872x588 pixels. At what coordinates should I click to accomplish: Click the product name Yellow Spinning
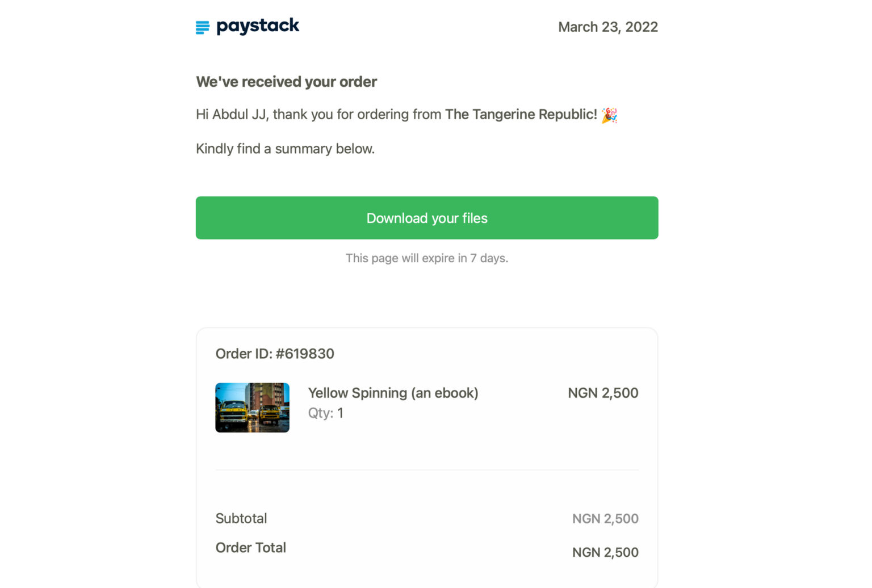(x=393, y=393)
